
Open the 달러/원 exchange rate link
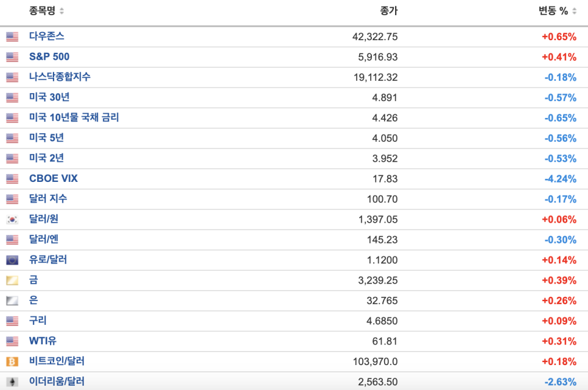pyautogui.click(x=44, y=219)
